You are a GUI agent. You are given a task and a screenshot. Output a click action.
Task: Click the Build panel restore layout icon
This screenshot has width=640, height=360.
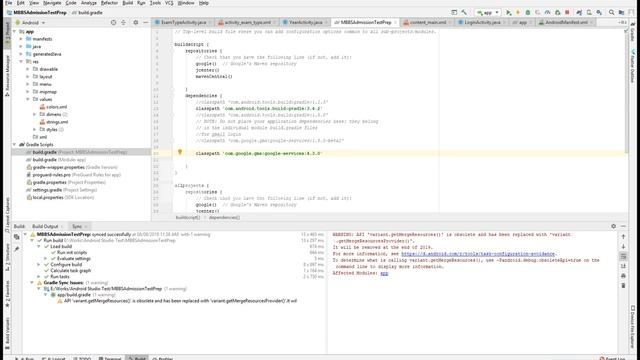[16, 237]
